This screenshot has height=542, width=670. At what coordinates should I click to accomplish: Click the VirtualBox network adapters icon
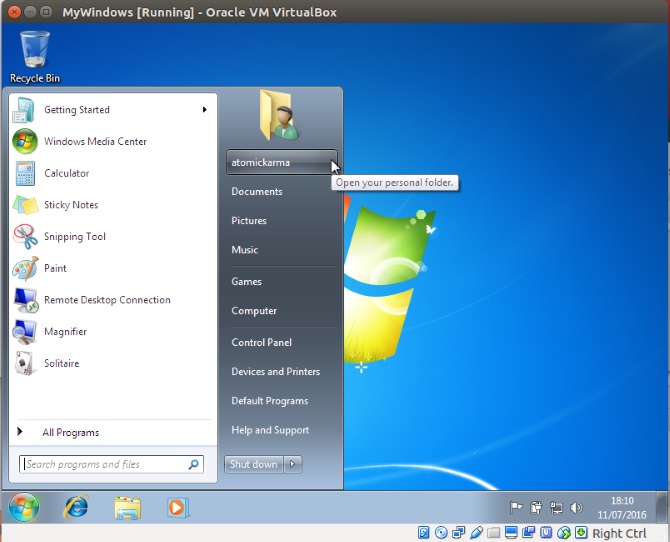point(458,533)
